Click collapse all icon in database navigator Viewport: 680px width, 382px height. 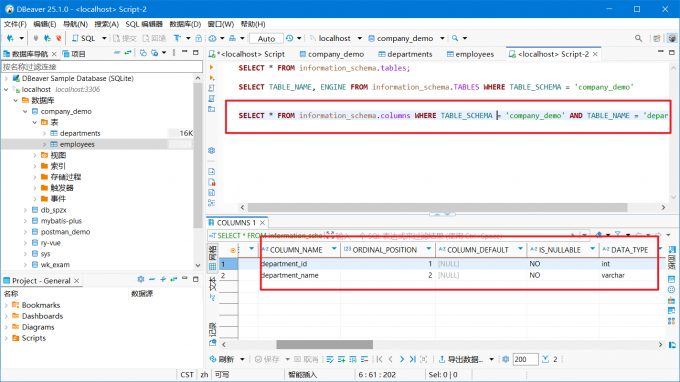click(117, 53)
